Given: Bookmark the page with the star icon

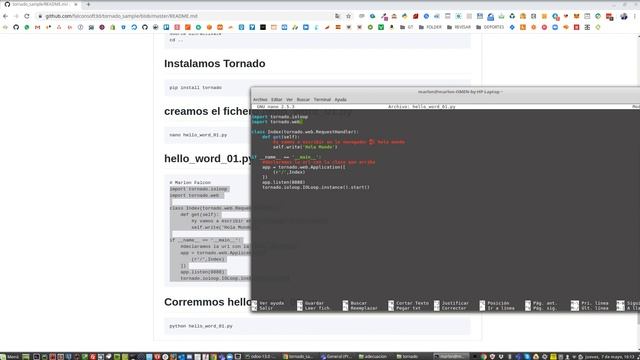Looking at the screenshot, I should coord(349,16).
